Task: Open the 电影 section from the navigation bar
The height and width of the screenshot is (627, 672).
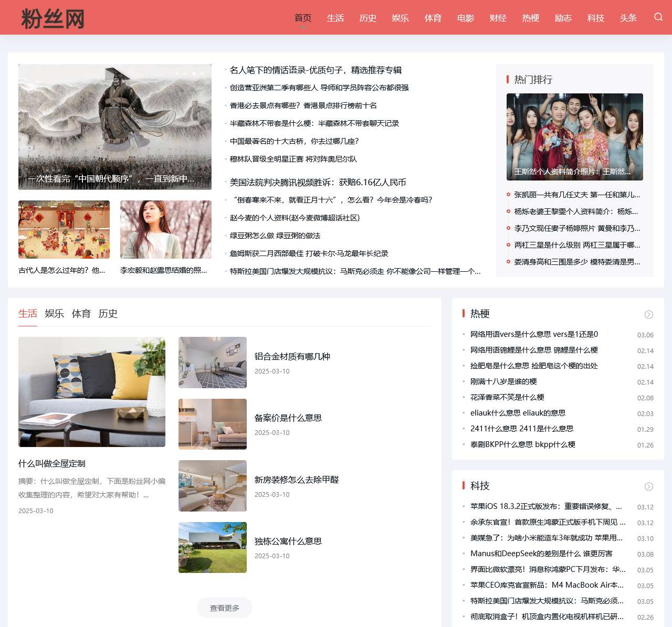Action: tap(465, 18)
